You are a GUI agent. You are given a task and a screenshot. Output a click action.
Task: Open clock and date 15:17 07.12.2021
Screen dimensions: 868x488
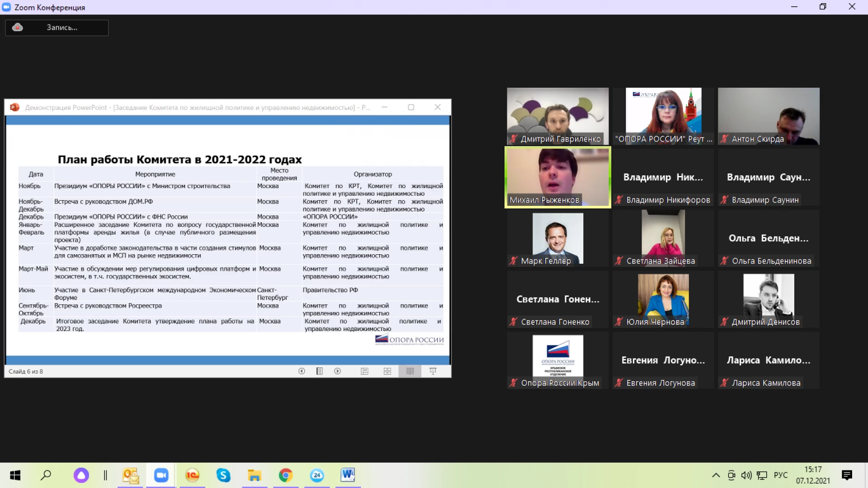(813, 475)
